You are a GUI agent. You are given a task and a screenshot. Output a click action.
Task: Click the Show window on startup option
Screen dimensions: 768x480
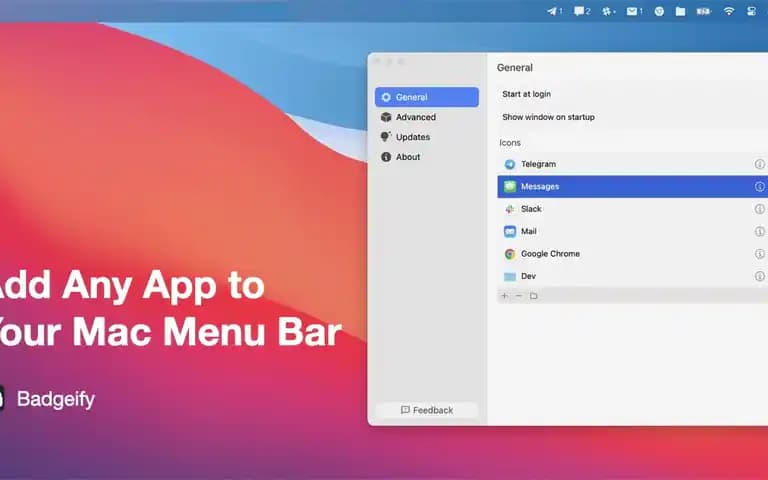(x=548, y=117)
